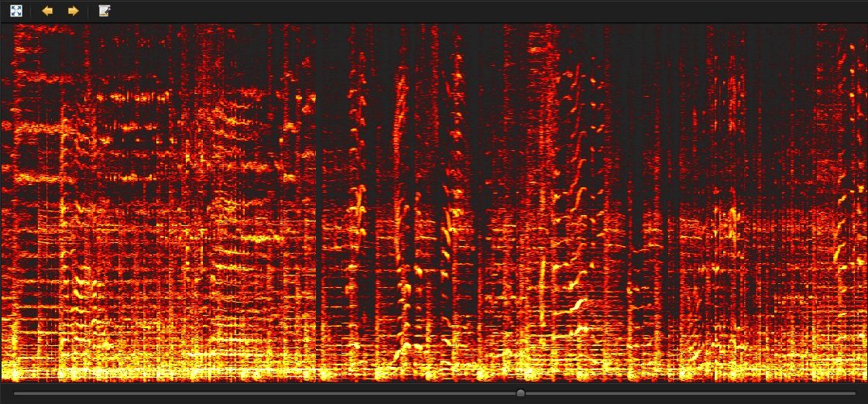
Task: Click the far right end of the slider track
Action: pyautogui.click(x=855, y=393)
